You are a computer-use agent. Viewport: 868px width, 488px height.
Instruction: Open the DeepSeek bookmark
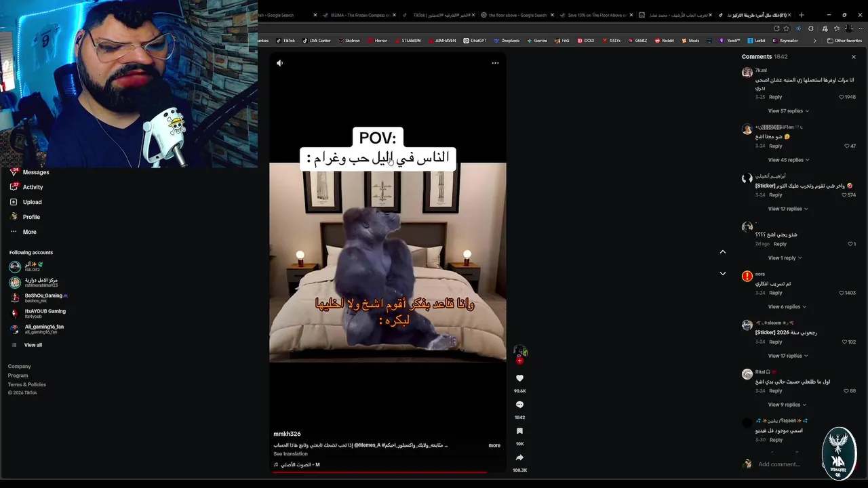[506, 41]
